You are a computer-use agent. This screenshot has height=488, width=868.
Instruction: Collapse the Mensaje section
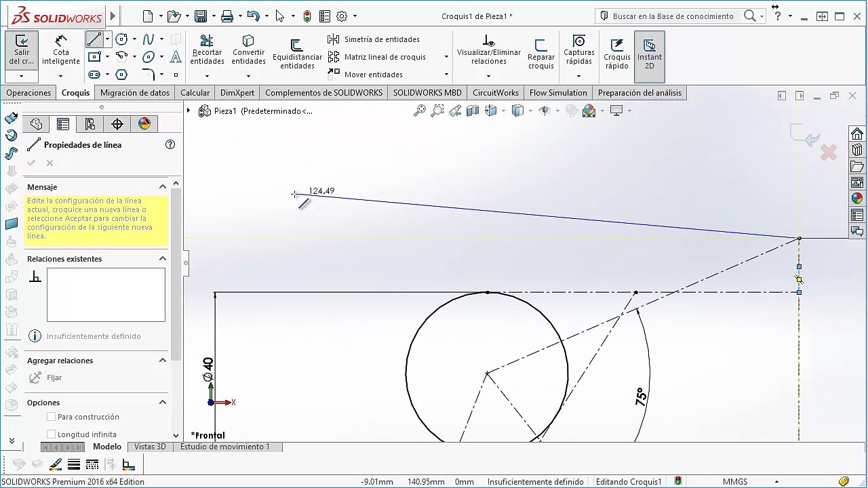[163, 186]
